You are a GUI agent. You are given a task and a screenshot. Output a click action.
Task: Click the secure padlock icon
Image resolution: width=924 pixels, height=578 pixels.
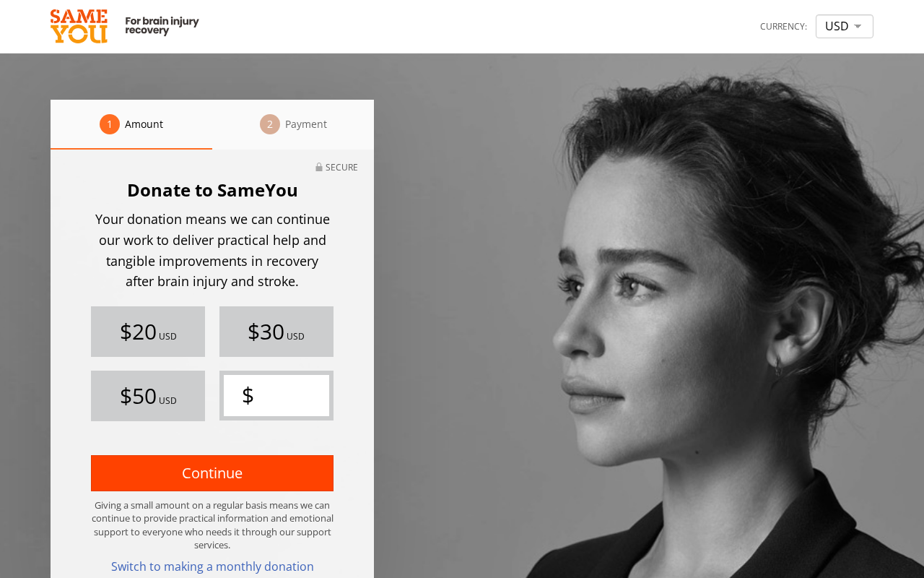pos(319,167)
